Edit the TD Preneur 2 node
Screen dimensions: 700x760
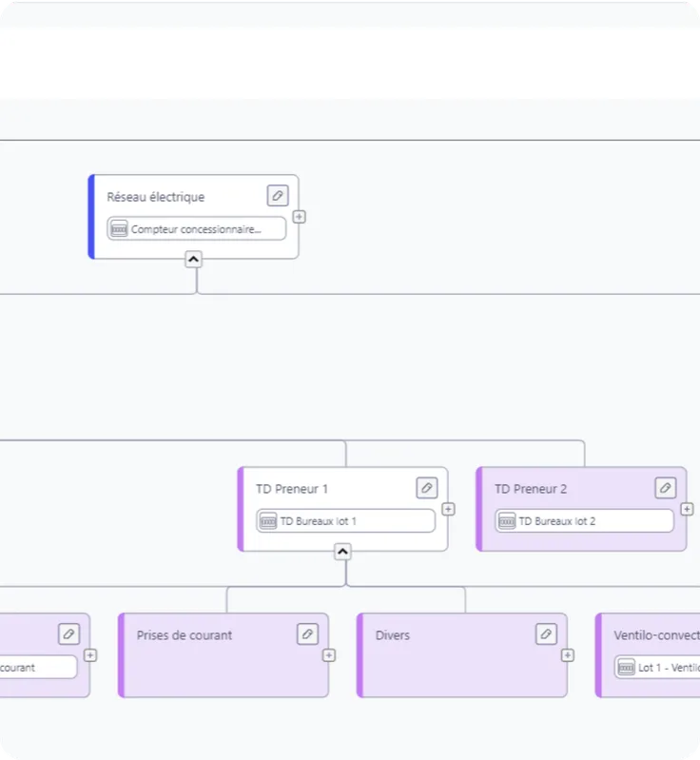coord(666,488)
